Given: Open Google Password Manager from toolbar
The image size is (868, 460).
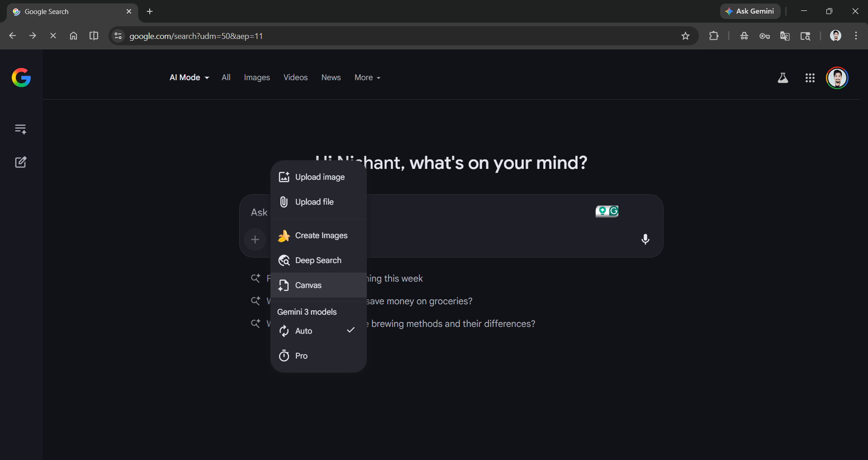Looking at the screenshot, I should (764, 36).
